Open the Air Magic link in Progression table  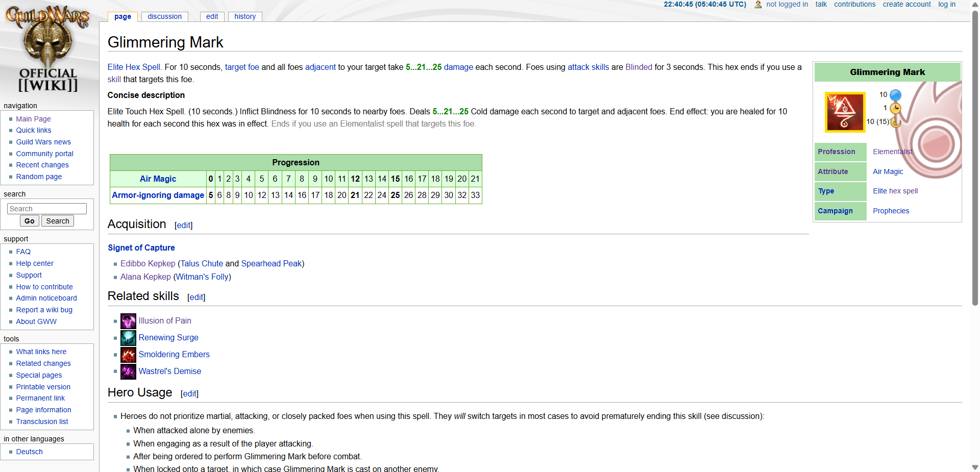158,179
